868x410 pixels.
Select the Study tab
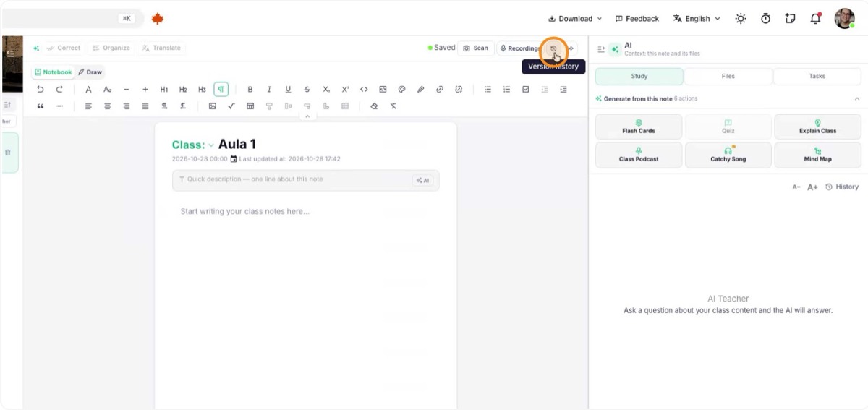coord(639,76)
